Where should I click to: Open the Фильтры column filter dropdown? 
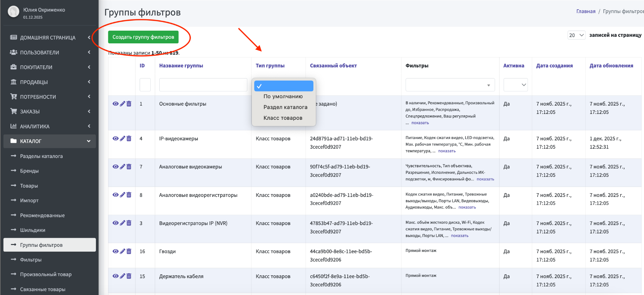tap(450, 85)
